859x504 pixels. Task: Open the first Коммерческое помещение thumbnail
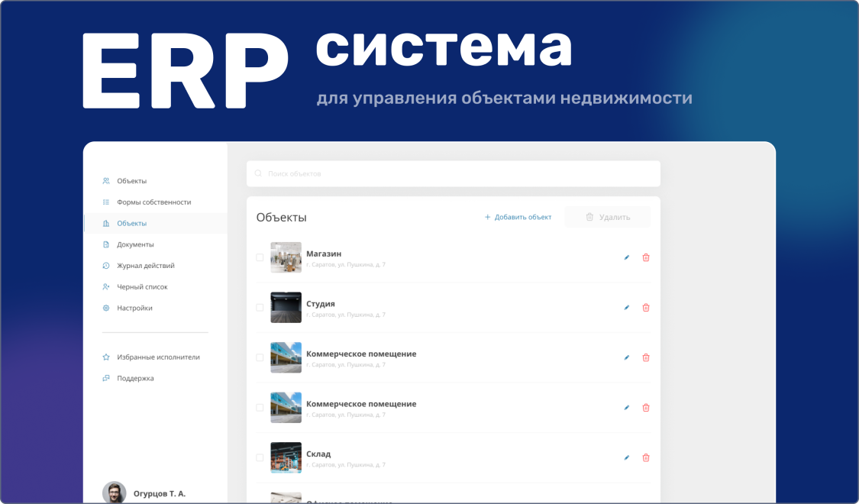pos(286,357)
